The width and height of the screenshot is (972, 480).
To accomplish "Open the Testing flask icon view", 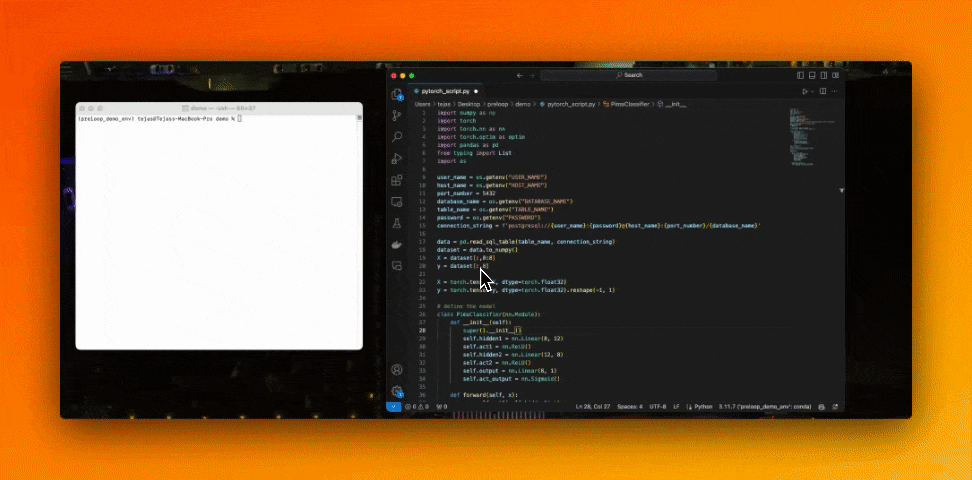I will (397, 223).
